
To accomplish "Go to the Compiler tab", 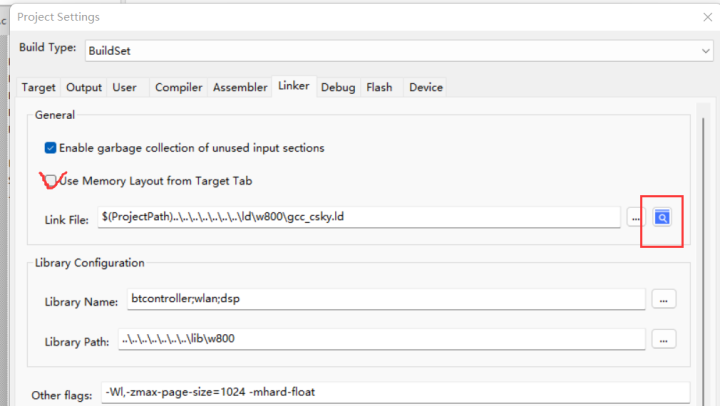I will coord(179,87).
